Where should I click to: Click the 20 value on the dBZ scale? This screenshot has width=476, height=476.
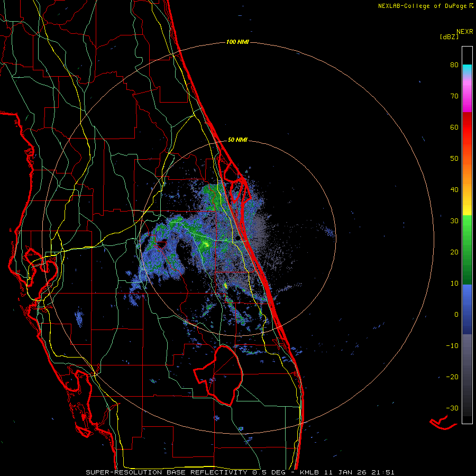(454, 252)
